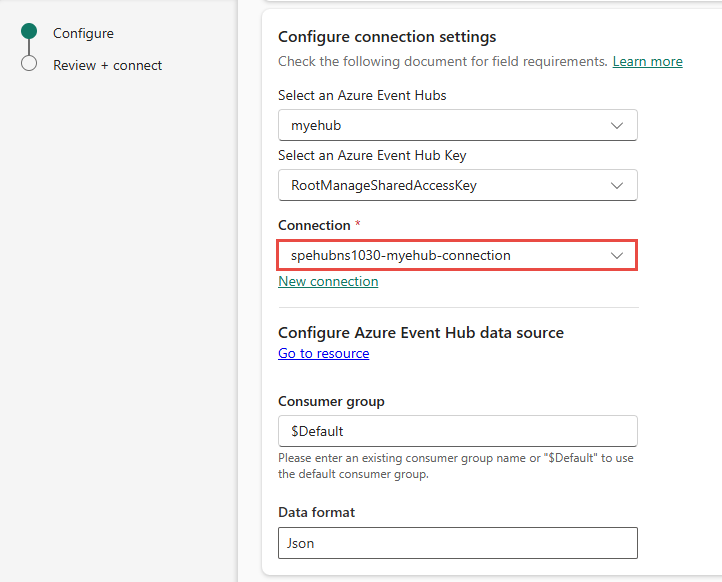Open the Learn more link
This screenshot has width=722, height=582.
point(647,61)
